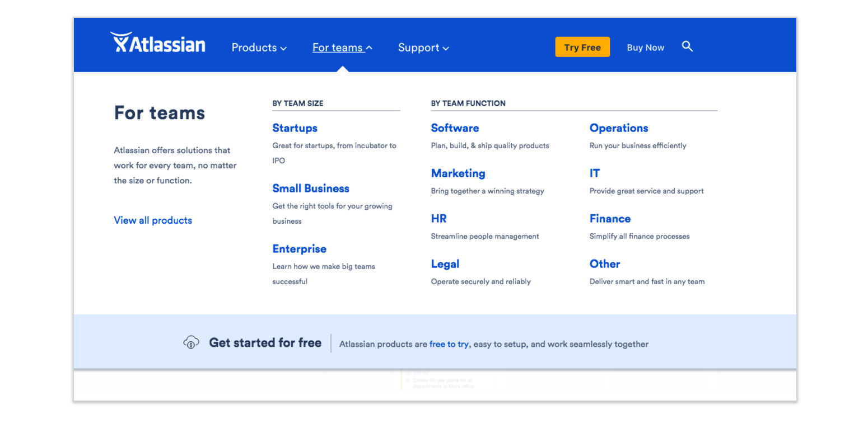
Task: Collapse the For teams menu chevron
Action: [x=369, y=48]
